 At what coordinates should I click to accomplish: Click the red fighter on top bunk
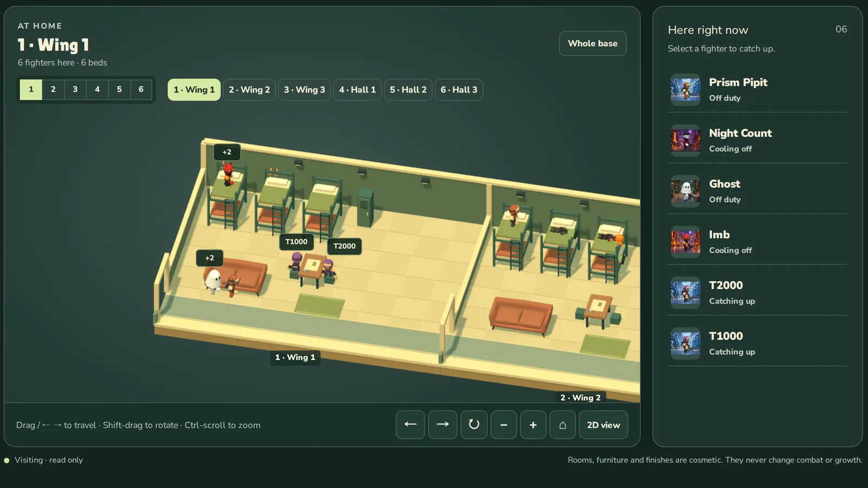(228, 174)
